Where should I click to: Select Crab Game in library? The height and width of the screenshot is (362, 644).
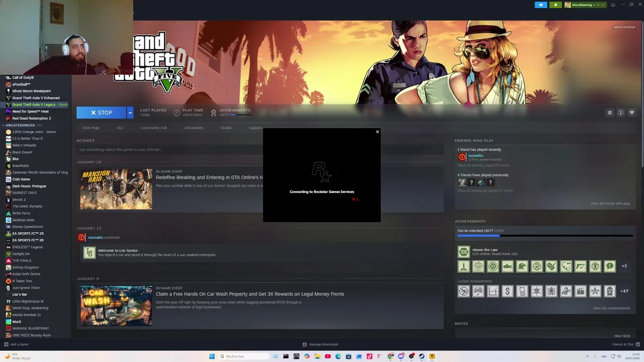tap(21, 179)
